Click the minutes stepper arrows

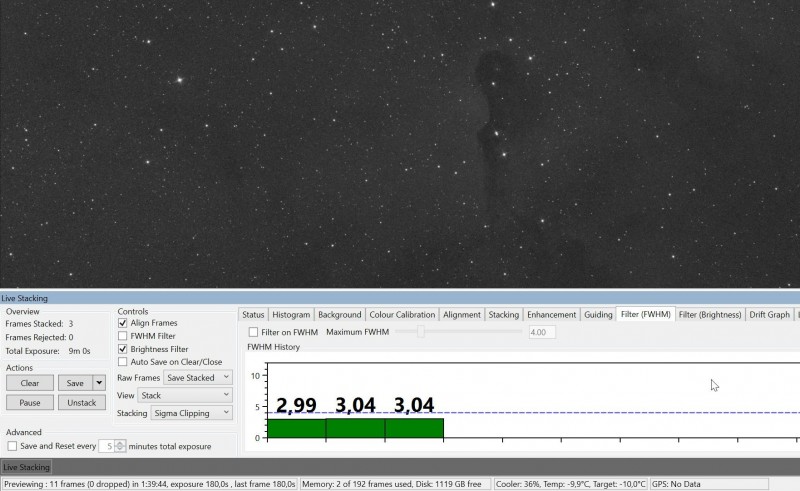(x=120, y=446)
